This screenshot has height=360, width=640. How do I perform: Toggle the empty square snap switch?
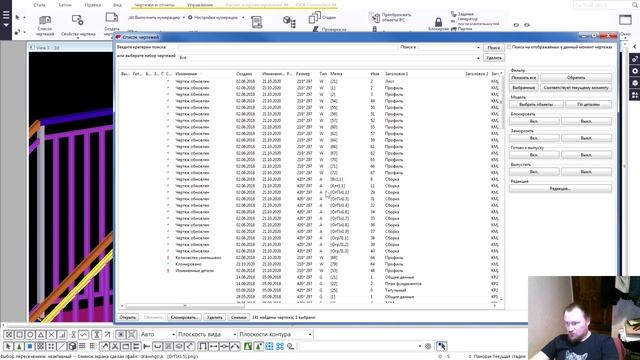click(19, 335)
